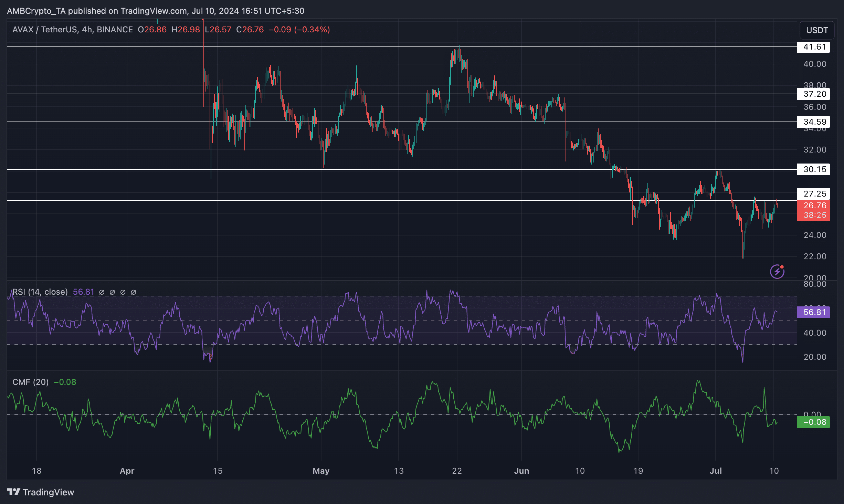The image size is (844, 504).
Task: Click the CMF (20) indicator title
Action: pos(30,382)
